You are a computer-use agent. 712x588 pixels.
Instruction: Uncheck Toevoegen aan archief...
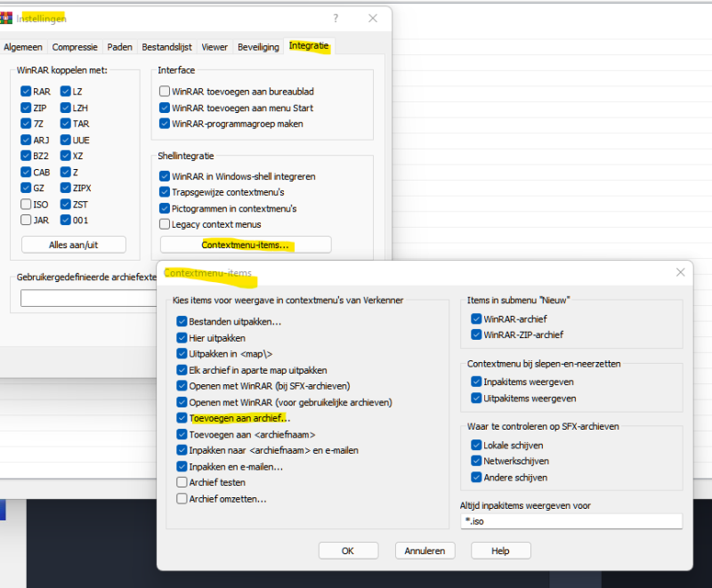pyautogui.click(x=182, y=418)
